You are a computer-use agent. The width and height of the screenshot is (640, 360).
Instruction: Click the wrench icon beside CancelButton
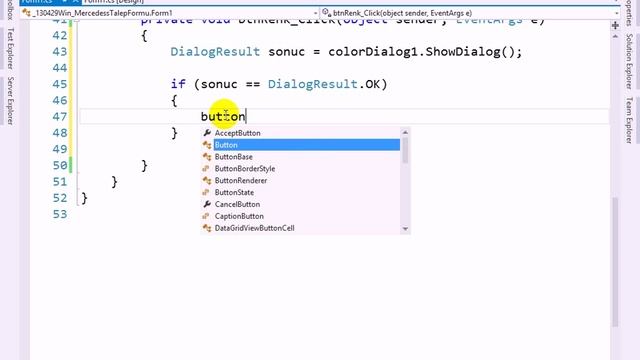207,204
